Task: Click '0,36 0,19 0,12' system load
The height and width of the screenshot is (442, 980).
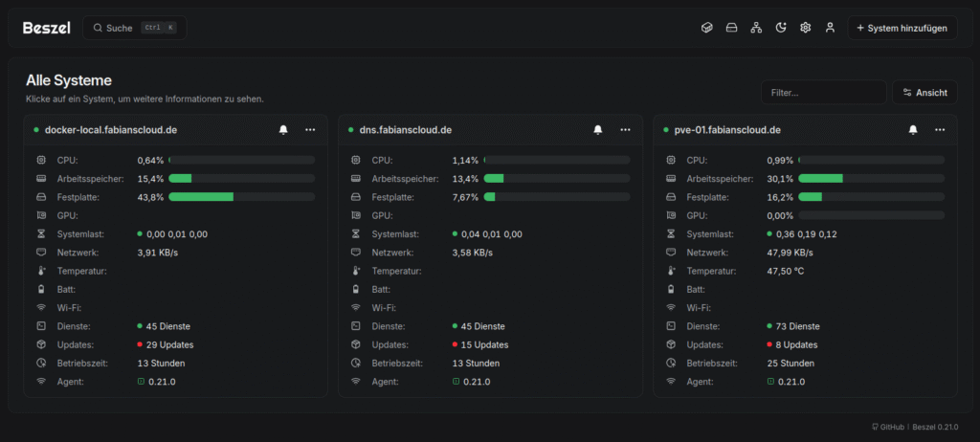Action: click(x=807, y=234)
